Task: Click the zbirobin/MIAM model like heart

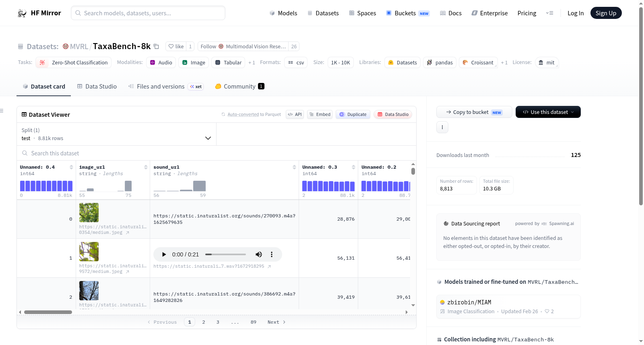Action: (x=547, y=312)
